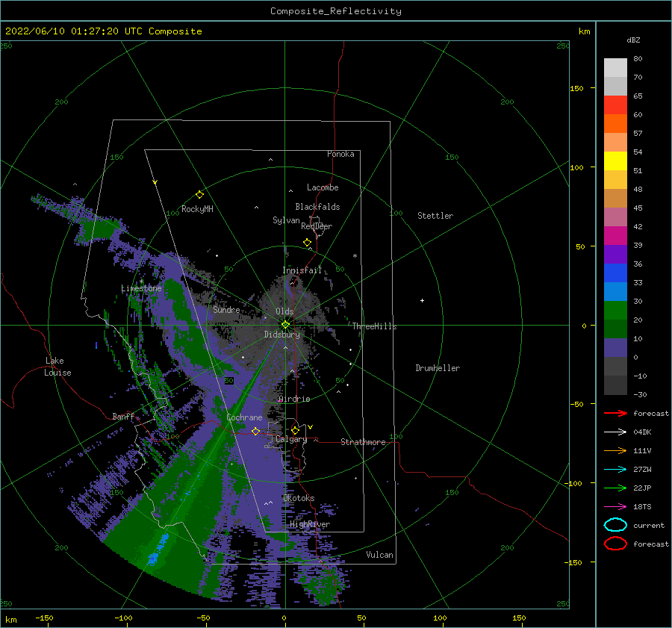Screen dimensions: 672x628
Task: Click the Vulcan city label
Action: click(380, 555)
